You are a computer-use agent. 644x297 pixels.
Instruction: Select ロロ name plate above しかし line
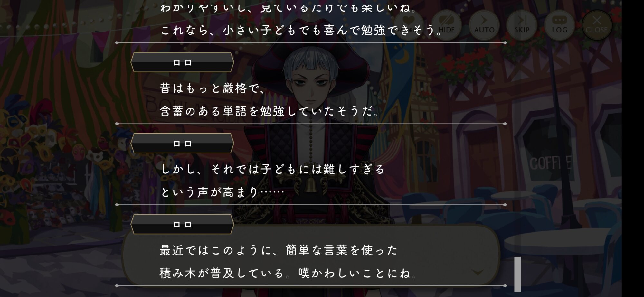tap(182, 144)
